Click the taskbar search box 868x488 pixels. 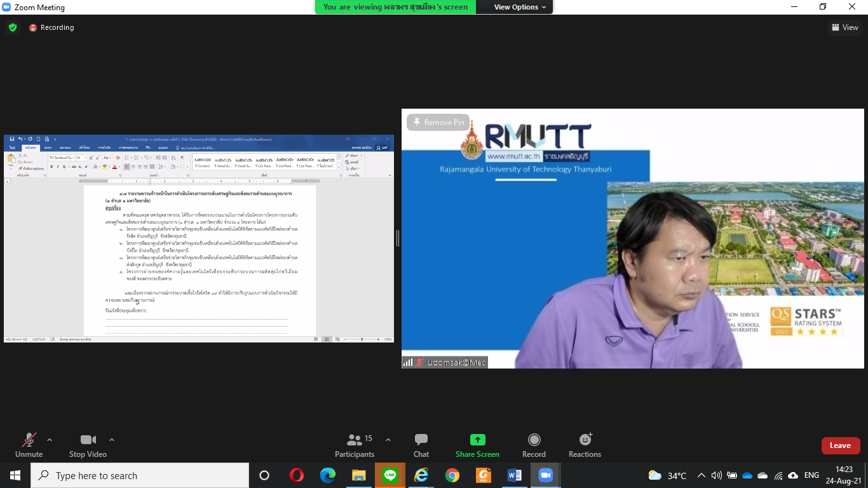140,475
